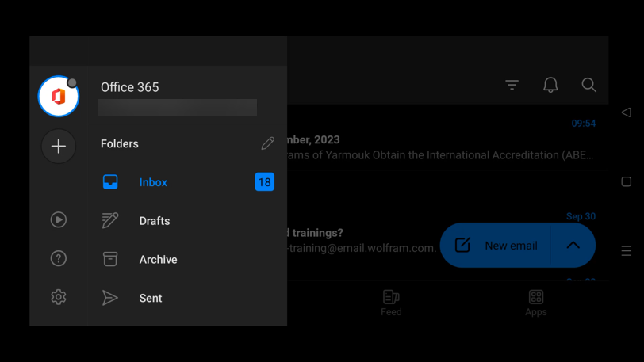The height and width of the screenshot is (362, 644).
Task: Click the Office 365 account name
Action: (x=130, y=87)
